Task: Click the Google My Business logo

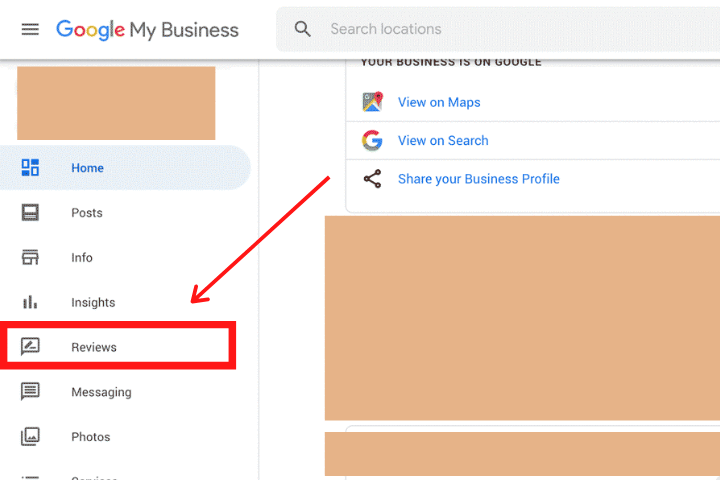Action: pos(147,30)
